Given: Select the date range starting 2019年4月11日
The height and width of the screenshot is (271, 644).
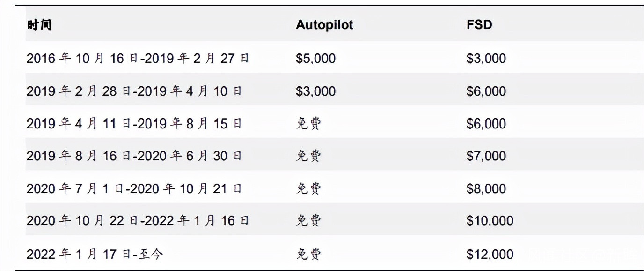Looking at the screenshot, I should 134,124.
